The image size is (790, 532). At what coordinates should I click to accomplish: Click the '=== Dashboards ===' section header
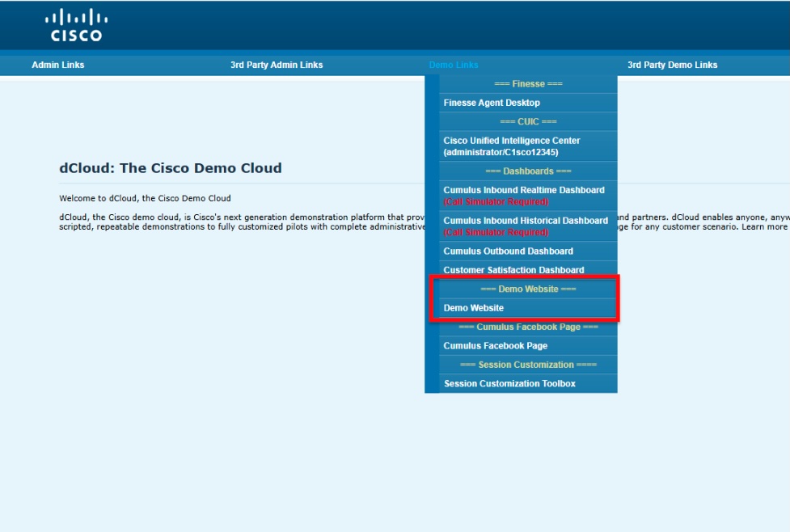(528, 171)
